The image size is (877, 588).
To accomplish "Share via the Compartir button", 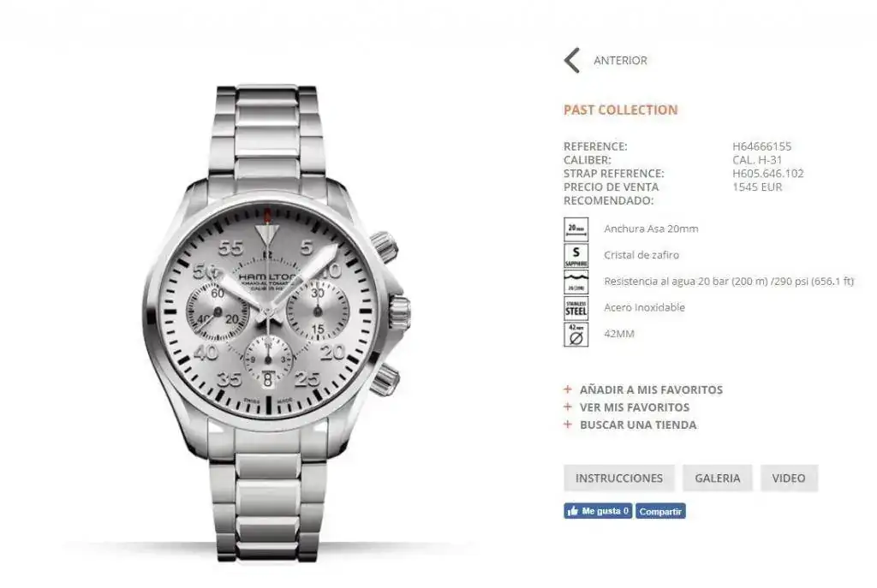I will tap(660, 511).
